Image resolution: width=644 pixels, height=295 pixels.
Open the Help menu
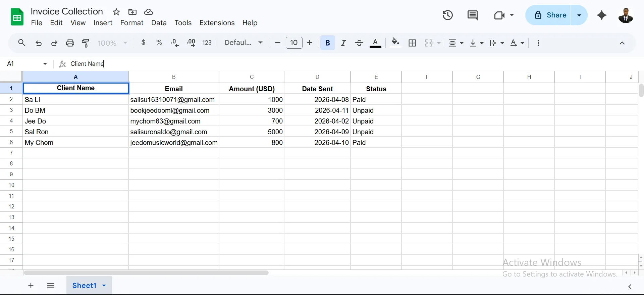pos(250,23)
